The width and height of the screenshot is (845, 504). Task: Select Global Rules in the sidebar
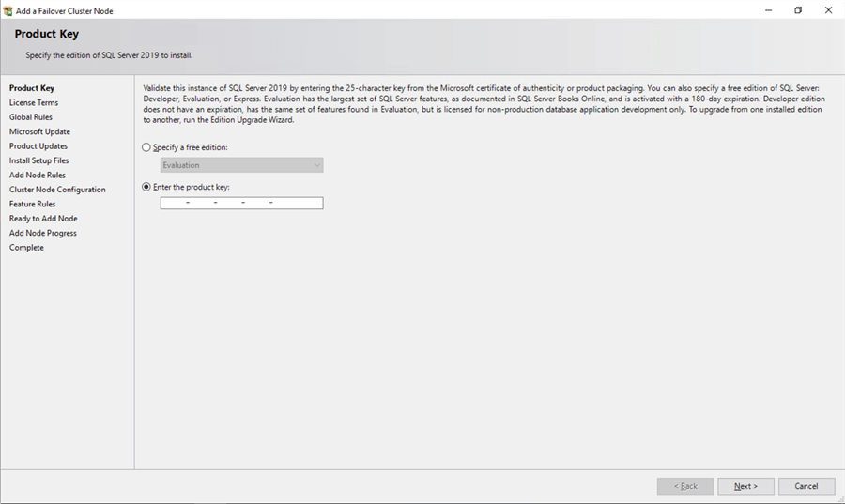(x=31, y=117)
